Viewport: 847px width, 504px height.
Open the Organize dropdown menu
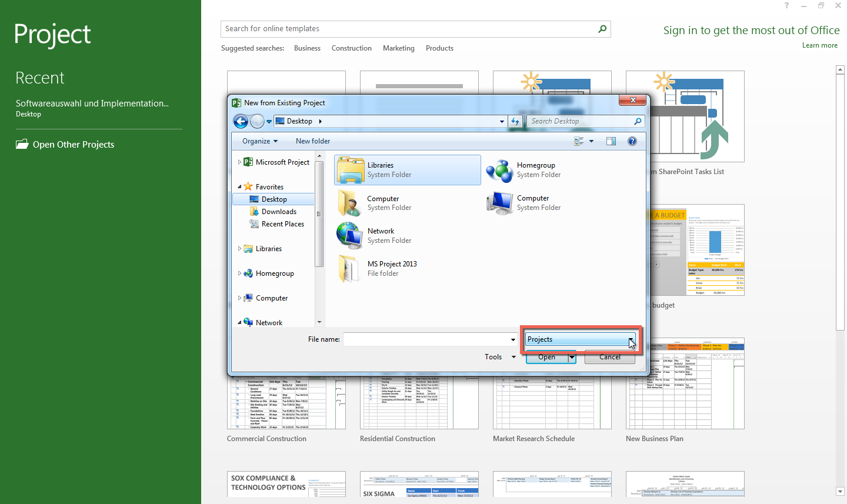click(260, 141)
